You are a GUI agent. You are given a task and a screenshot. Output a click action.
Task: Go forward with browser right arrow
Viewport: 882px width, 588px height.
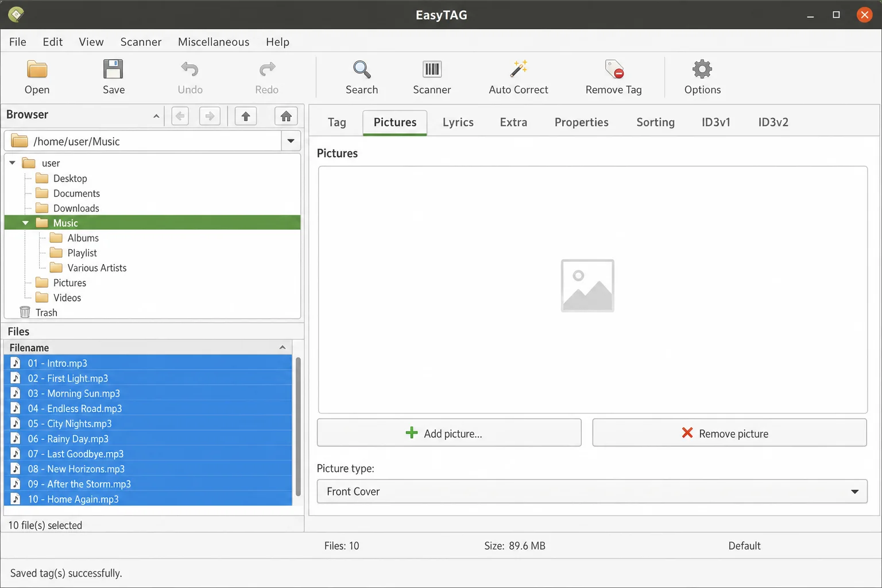[x=210, y=117]
